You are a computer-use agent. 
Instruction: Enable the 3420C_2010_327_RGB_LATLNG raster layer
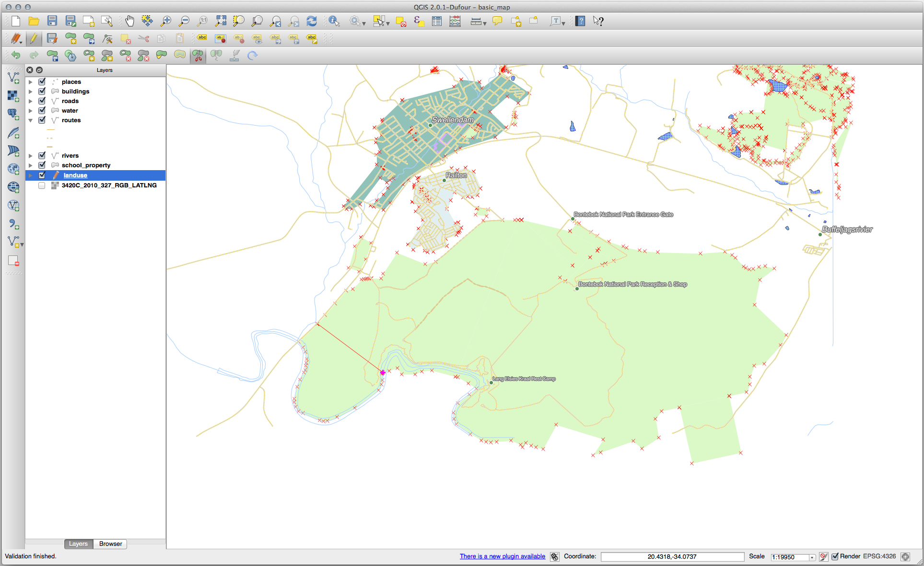[42, 185]
